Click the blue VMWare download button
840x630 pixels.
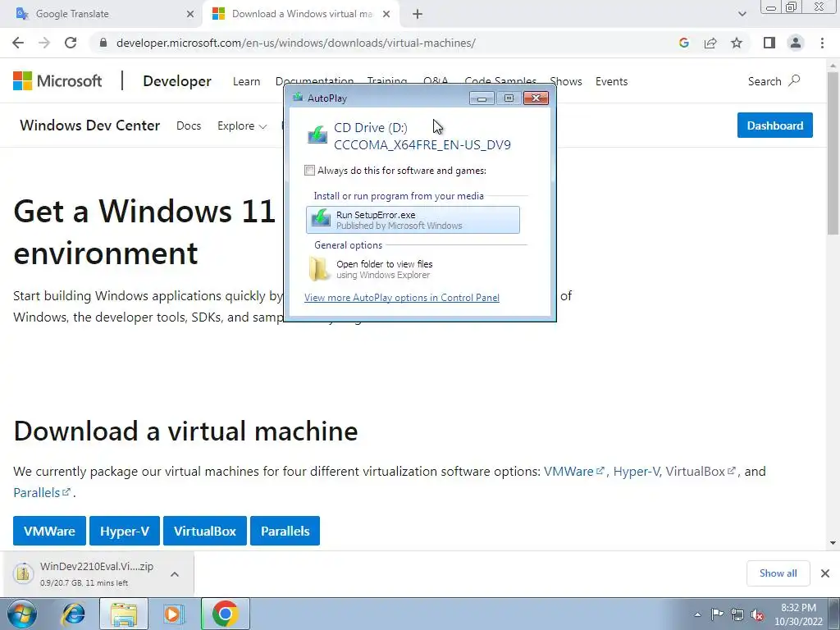point(49,531)
